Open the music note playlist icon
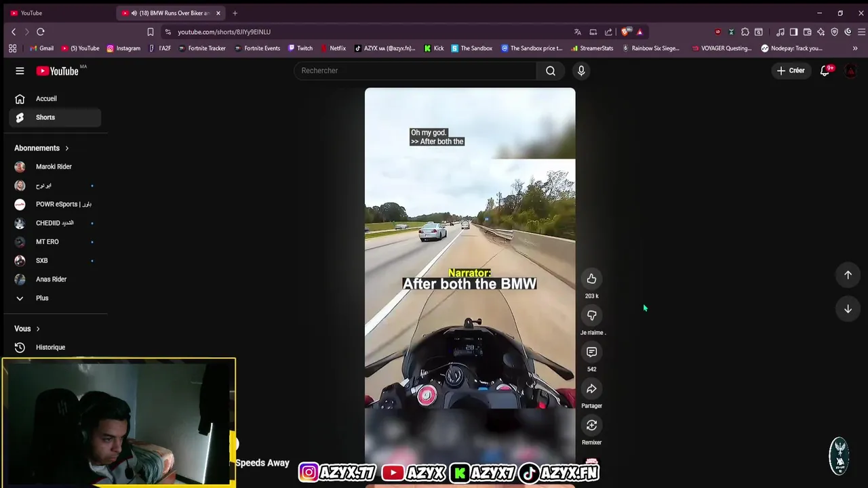 pyautogui.click(x=781, y=32)
